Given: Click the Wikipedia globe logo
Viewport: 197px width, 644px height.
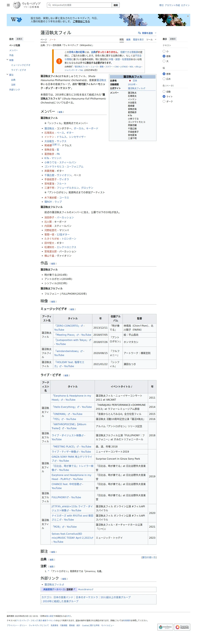Looking at the screenshot, I should coord(17,5).
